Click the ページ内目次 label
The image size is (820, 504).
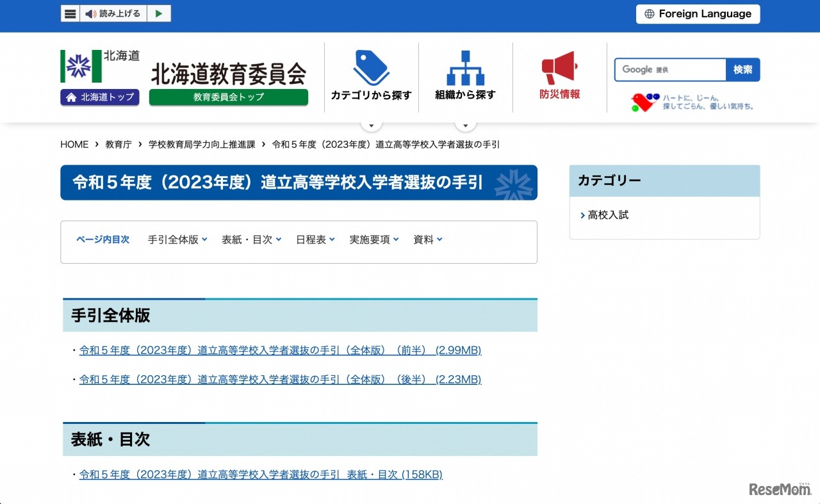click(102, 240)
